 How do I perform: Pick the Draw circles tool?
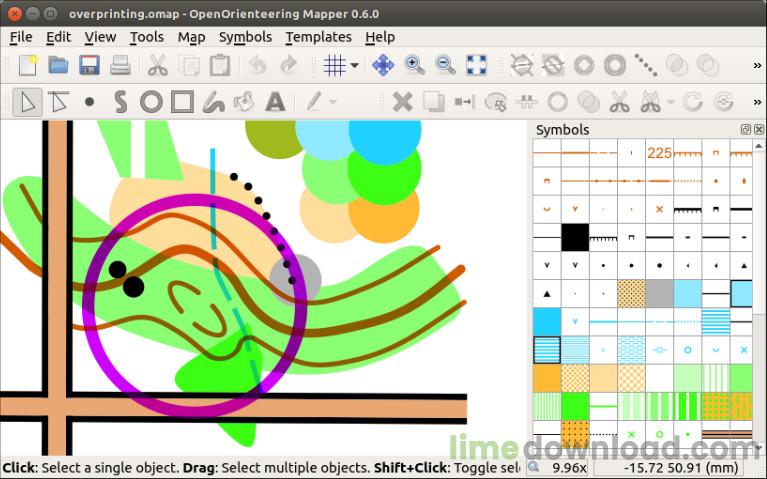pos(151,102)
